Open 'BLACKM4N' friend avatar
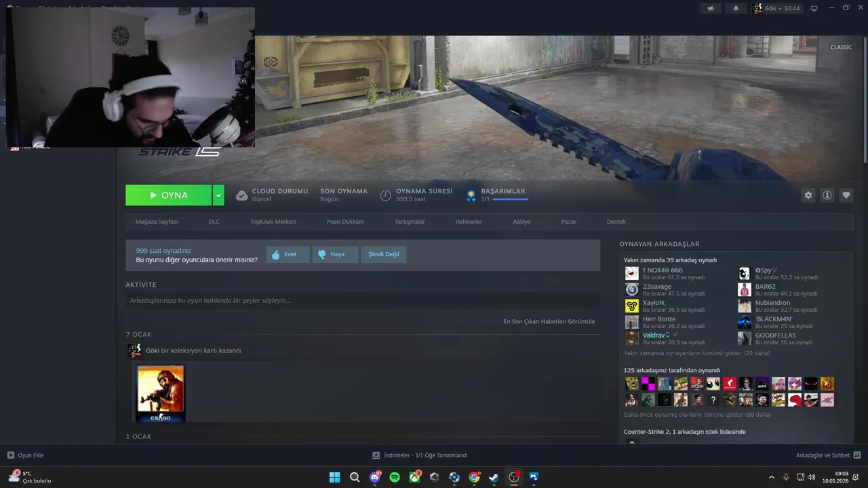Image resolution: width=868 pixels, height=488 pixels. (745, 322)
